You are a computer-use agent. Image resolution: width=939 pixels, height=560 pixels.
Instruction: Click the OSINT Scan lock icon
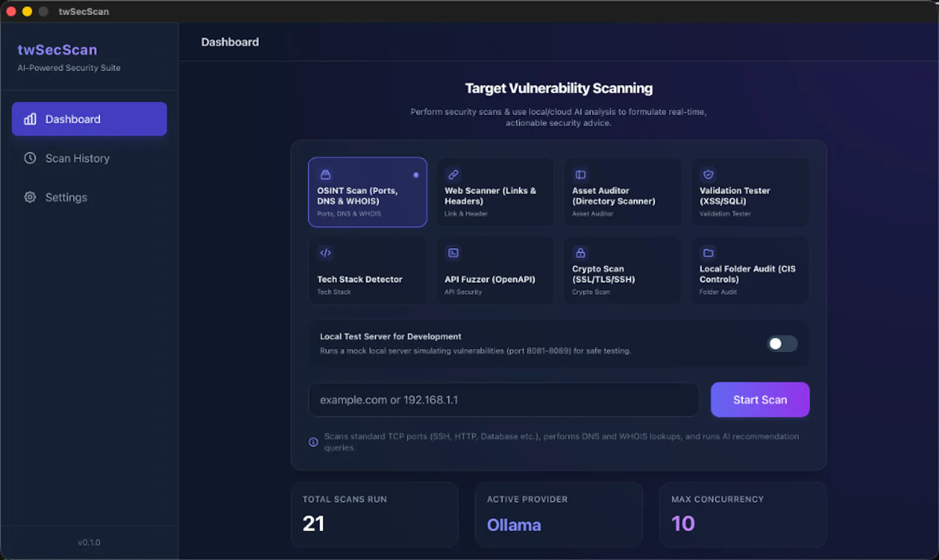click(325, 175)
